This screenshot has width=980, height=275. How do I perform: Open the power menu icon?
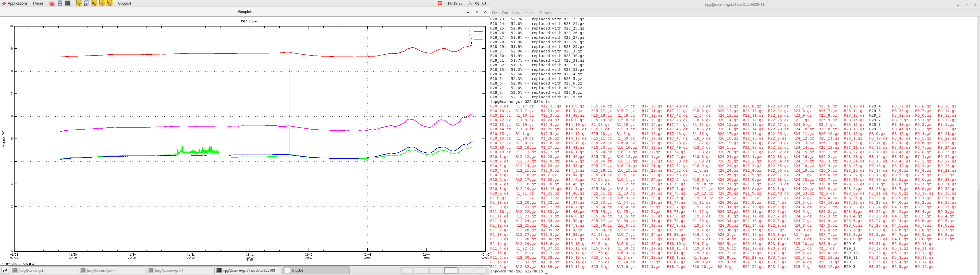tap(484, 3)
